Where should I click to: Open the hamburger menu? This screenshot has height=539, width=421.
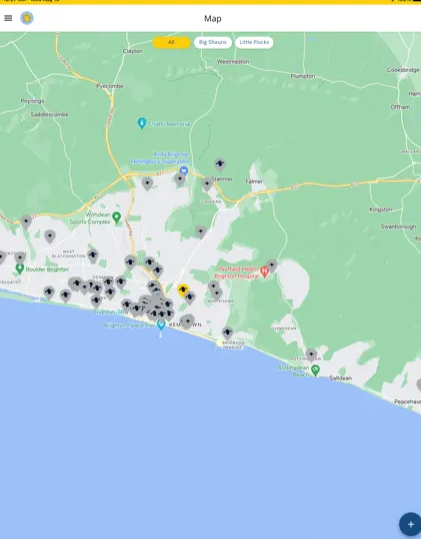tap(8, 18)
